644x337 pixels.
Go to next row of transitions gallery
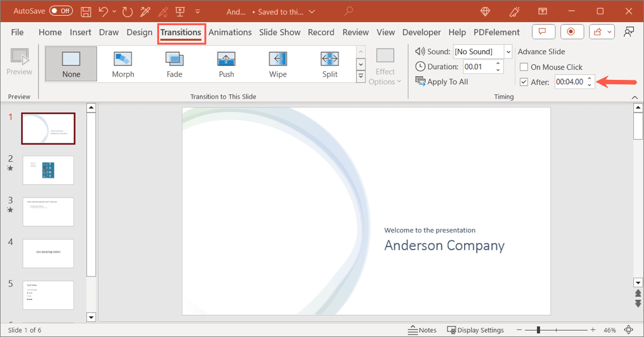[x=360, y=64]
